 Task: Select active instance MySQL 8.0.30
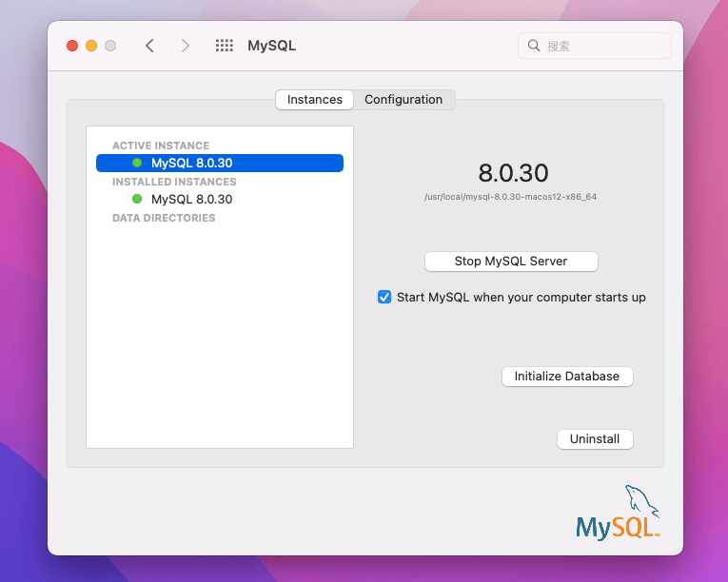220,163
